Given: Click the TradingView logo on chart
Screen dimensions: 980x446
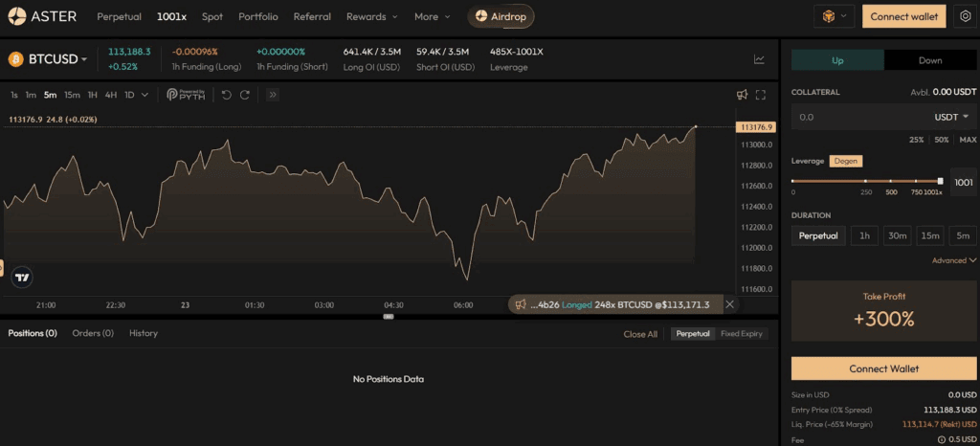Looking at the screenshot, I should coord(22,278).
